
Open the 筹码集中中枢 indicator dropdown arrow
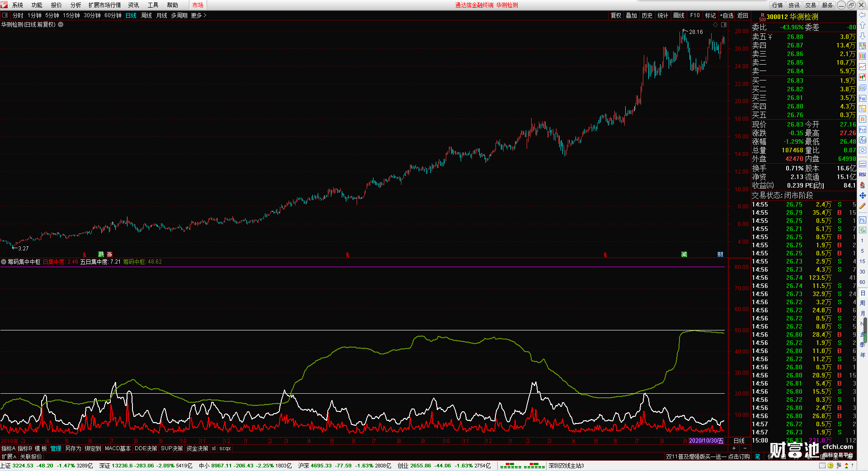(4, 262)
